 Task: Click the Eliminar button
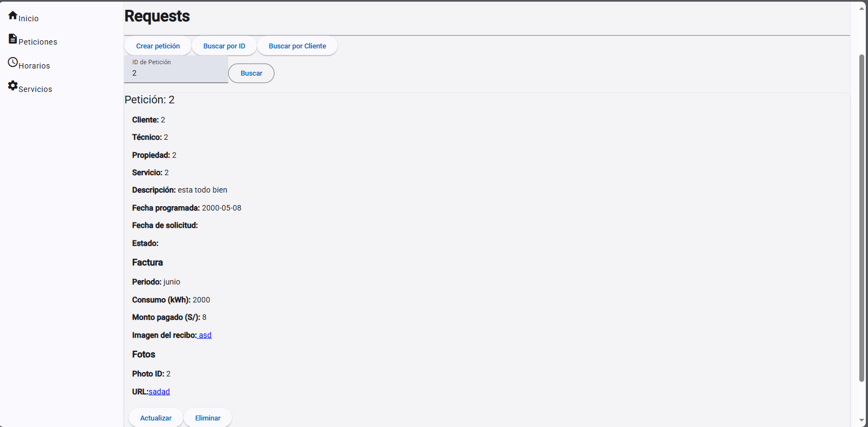tap(208, 418)
